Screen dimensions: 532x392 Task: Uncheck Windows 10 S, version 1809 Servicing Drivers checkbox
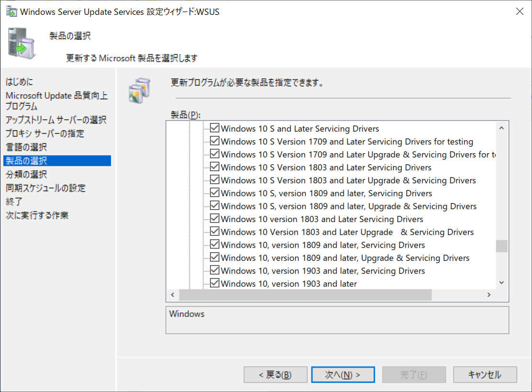(214, 192)
